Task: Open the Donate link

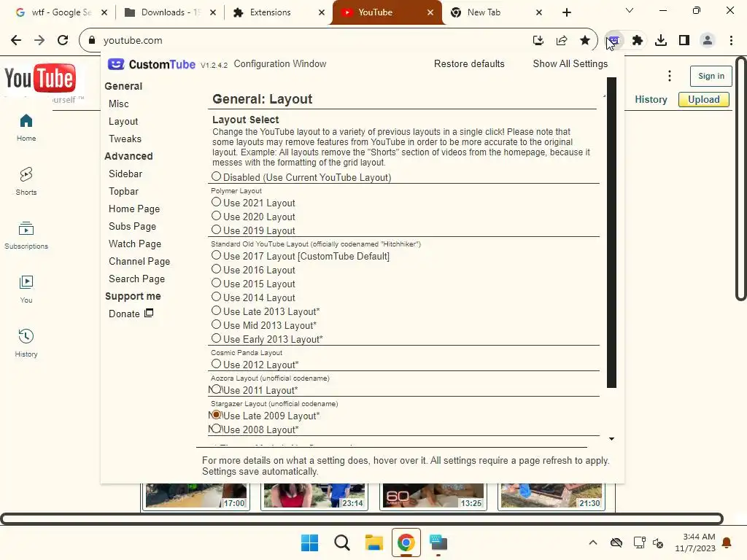Action: click(x=131, y=314)
